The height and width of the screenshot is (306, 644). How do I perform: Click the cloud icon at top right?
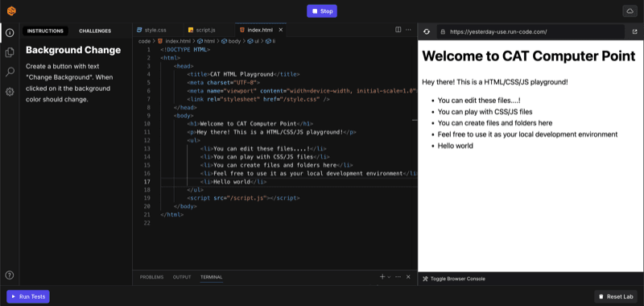coord(630,11)
